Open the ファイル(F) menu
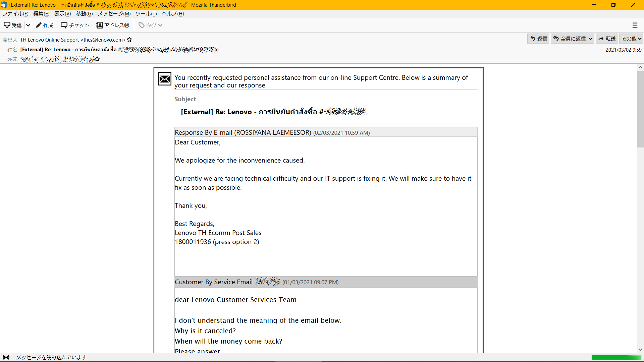This screenshot has height=362, width=644. coord(15,14)
